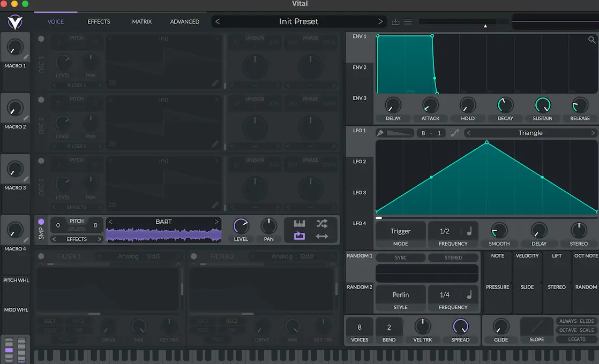Screen dimensions: 599x364
Task: Open the BART sample selector
Action: (163, 222)
